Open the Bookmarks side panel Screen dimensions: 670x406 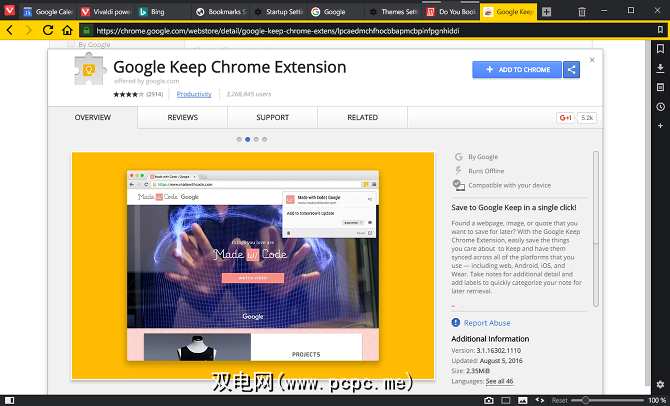pos(660,49)
